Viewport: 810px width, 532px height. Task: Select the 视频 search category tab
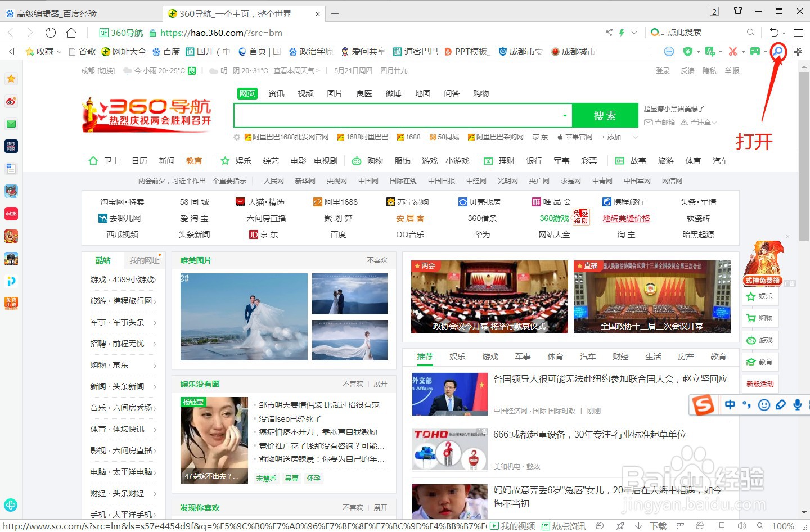[305, 93]
